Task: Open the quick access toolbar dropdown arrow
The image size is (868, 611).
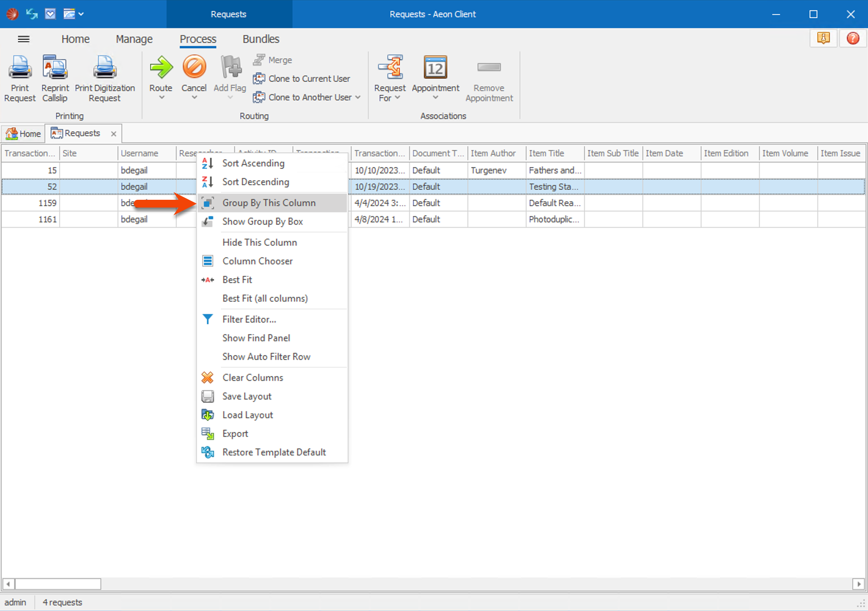Action: click(x=81, y=14)
